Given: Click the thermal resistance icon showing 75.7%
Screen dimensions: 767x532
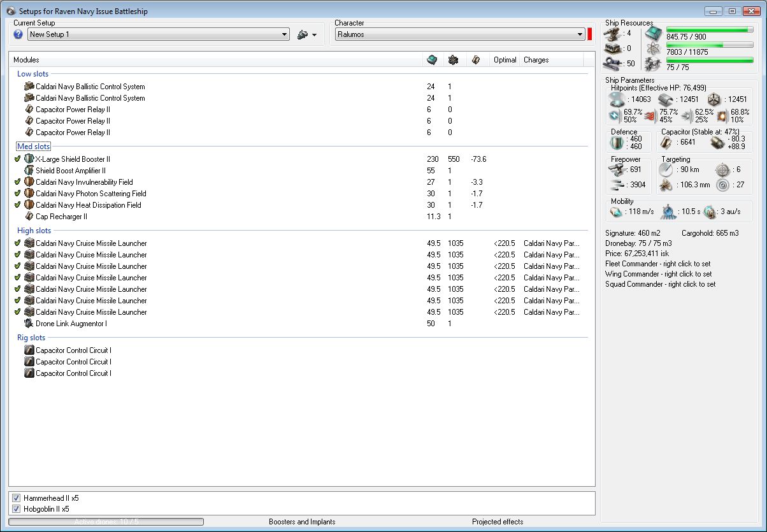Looking at the screenshot, I should point(651,116).
